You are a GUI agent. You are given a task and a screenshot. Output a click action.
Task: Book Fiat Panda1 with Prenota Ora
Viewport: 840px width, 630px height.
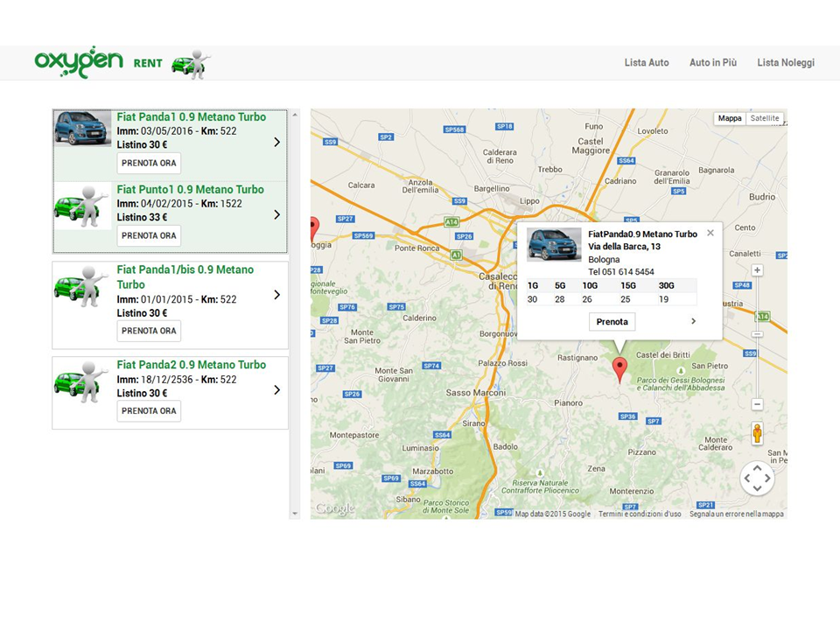tap(149, 163)
